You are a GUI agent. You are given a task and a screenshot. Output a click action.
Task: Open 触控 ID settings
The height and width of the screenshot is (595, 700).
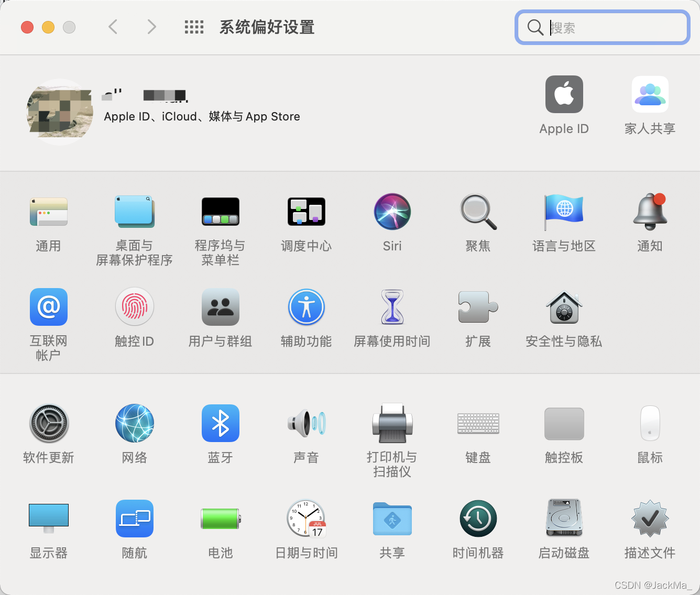click(134, 307)
